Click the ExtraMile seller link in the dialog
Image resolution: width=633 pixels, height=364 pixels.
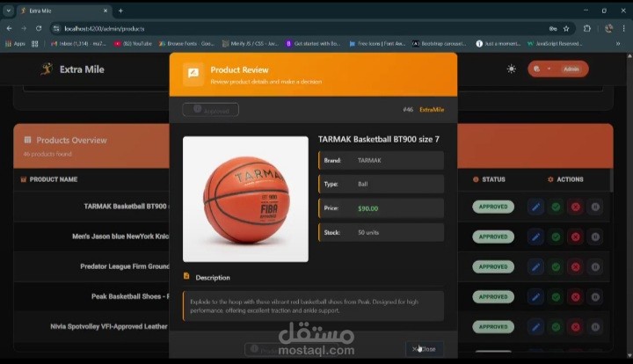[x=432, y=110]
